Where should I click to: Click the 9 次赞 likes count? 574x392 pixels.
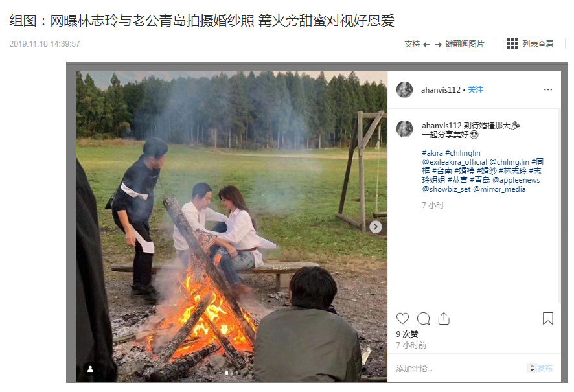coord(407,334)
